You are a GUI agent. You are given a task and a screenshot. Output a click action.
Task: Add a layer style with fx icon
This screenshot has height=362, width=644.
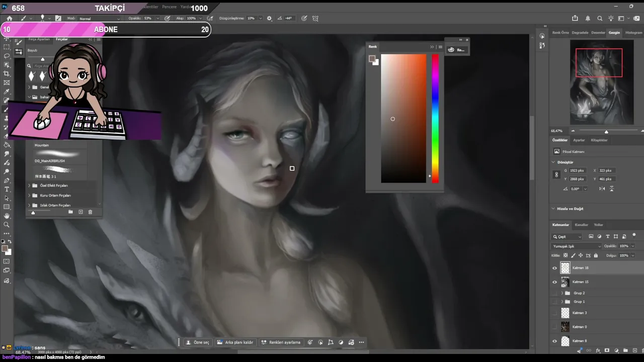point(598,350)
